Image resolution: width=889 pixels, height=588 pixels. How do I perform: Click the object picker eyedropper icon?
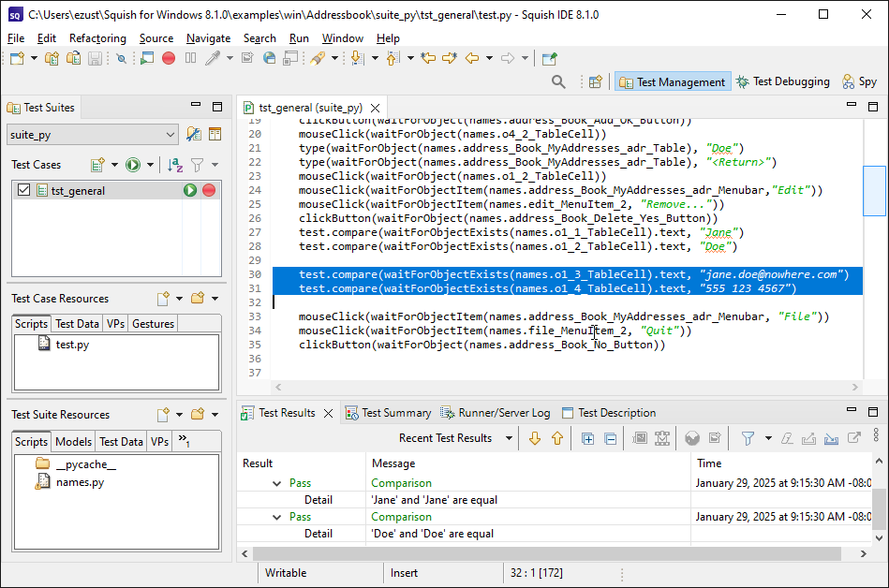[x=213, y=58]
